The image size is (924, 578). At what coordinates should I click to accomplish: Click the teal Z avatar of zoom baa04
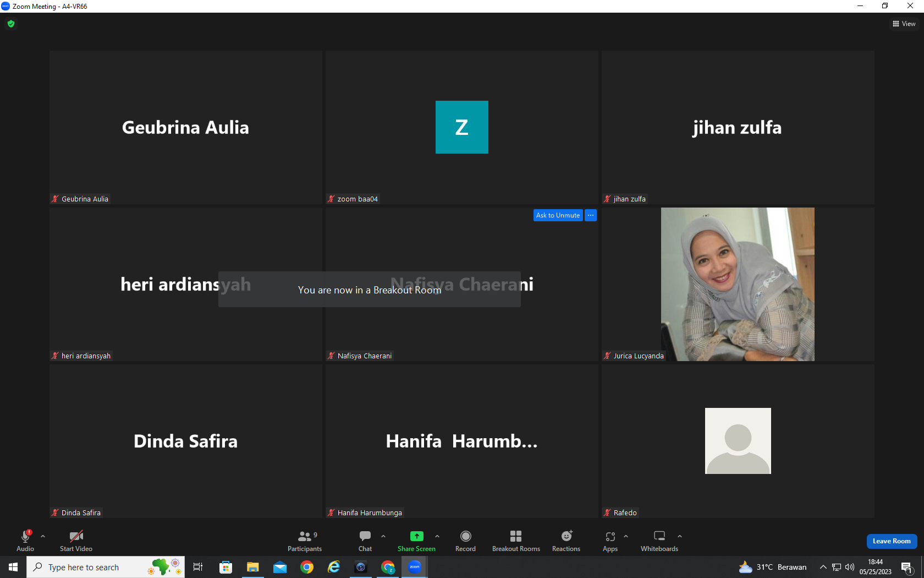point(462,127)
